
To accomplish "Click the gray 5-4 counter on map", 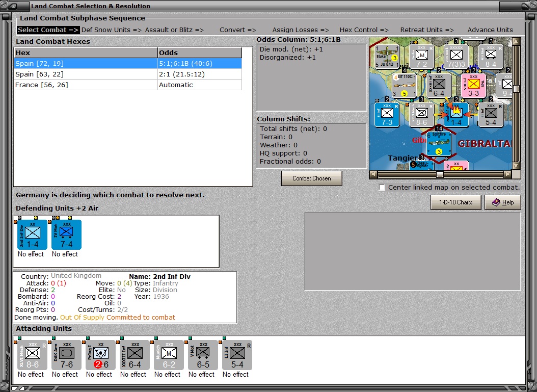I will (x=491, y=115).
